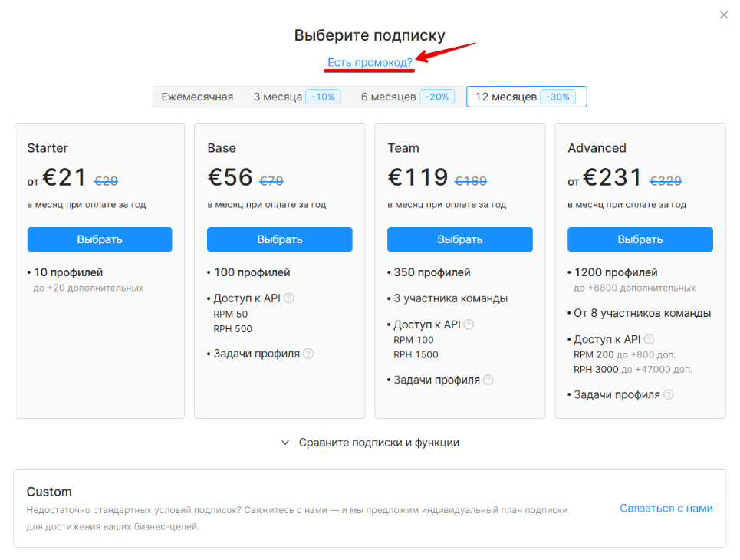Open help icon next to Advanced API access
Screen dimensions: 740x560
(x=649, y=339)
